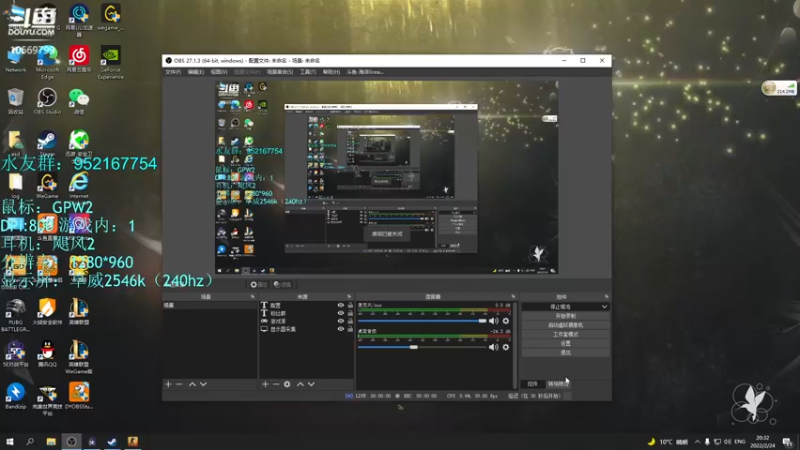
Task: Open Settings from the Controls panel
Action: [x=565, y=343]
